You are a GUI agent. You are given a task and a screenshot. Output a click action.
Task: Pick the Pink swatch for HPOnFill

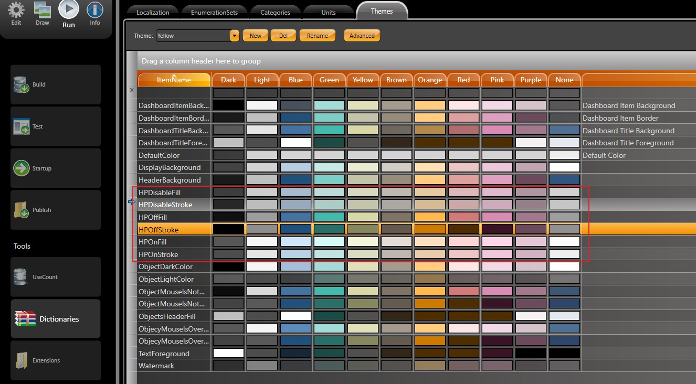[497, 242]
